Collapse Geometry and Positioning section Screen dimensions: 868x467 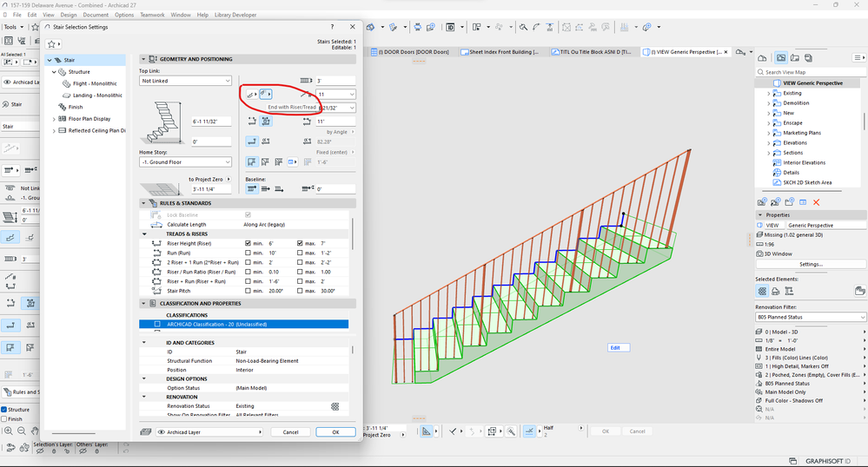click(143, 59)
